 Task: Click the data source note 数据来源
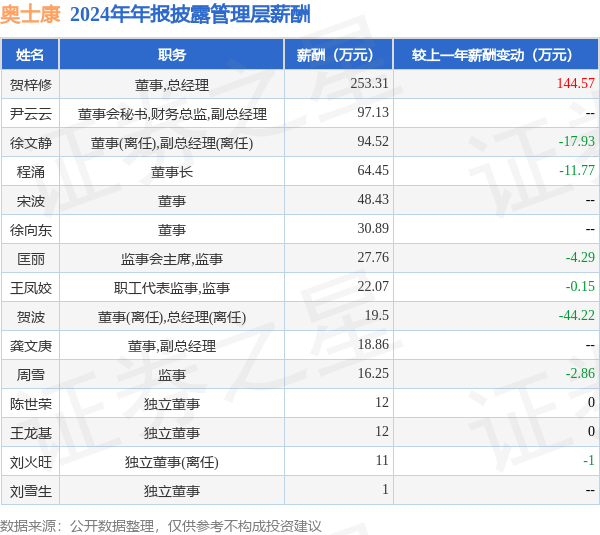coord(161,526)
